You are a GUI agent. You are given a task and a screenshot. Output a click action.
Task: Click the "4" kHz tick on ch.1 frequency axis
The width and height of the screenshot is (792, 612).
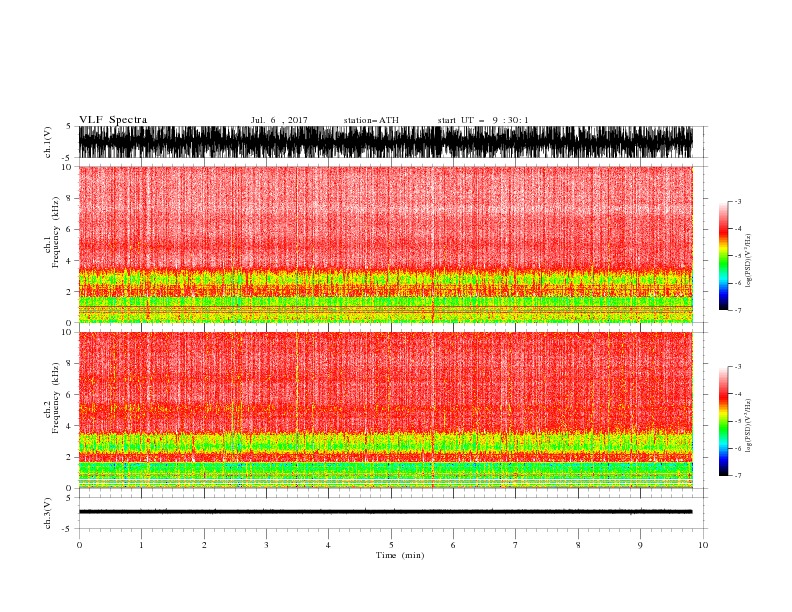70,261
